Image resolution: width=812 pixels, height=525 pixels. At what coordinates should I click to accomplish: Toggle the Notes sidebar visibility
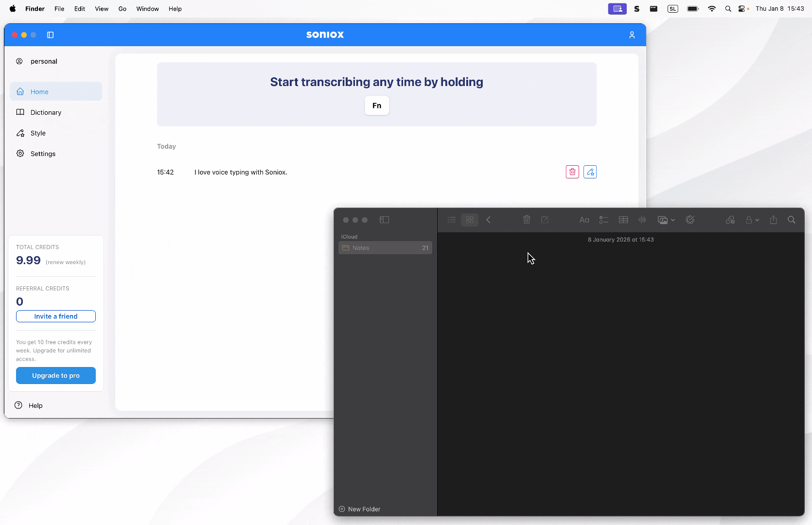(384, 220)
